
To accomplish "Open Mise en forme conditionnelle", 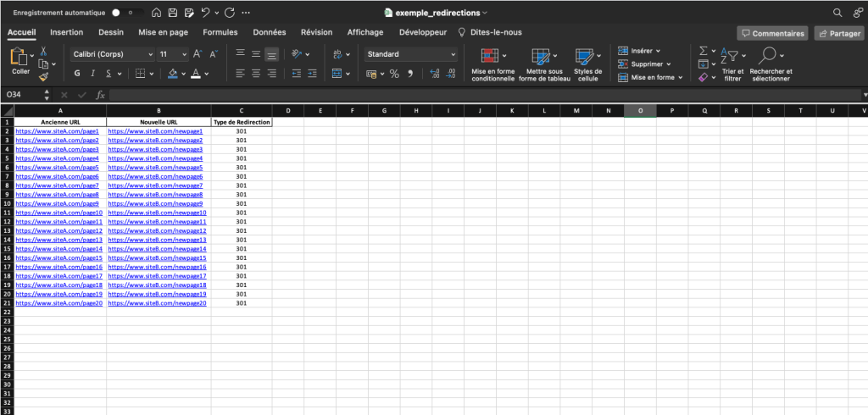I will [x=492, y=64].
